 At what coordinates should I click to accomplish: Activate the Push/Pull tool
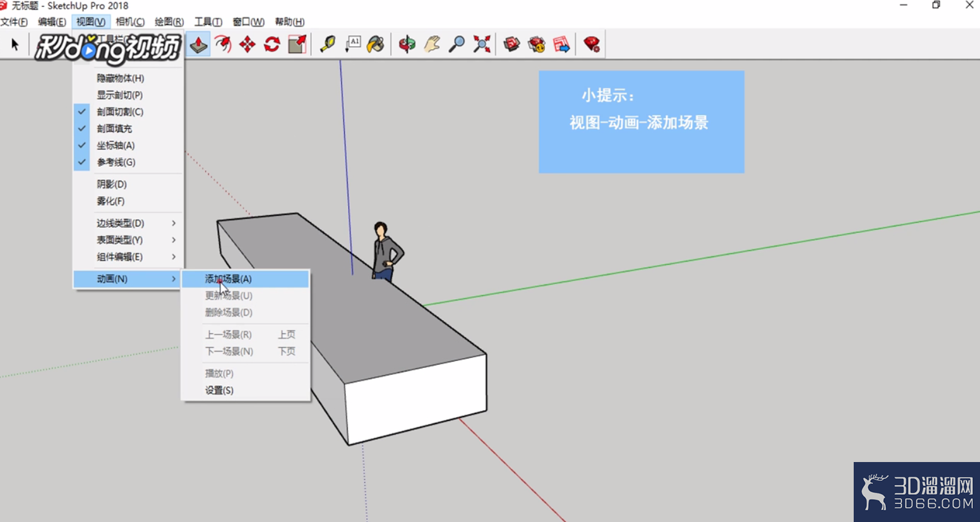(198, 44)
